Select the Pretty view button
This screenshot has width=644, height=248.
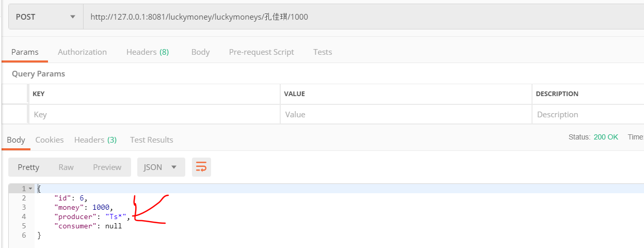(x=28, y=167)
